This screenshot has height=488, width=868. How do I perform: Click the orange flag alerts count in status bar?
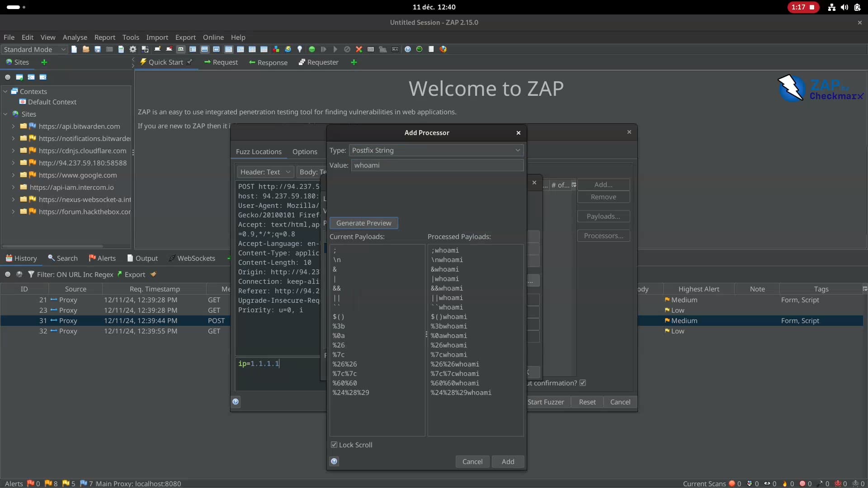click(x=51, y=483)
